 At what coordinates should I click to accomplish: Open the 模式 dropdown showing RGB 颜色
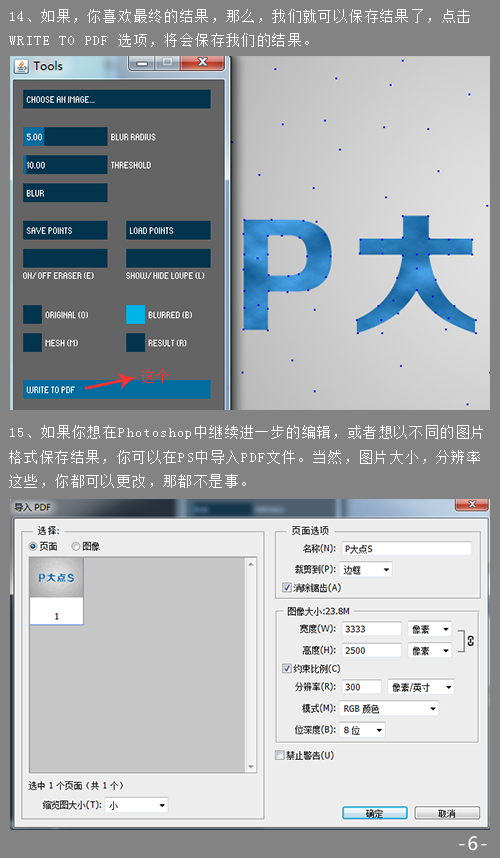coord(389,709)
